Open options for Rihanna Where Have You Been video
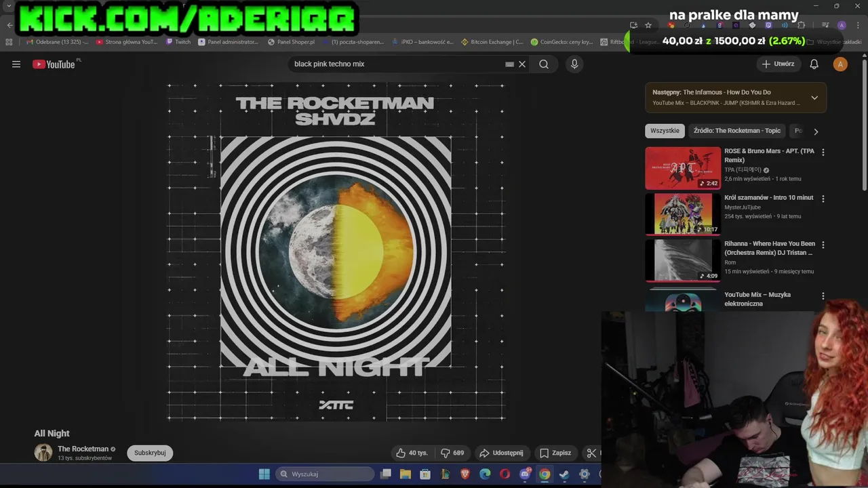This screenshot has height=488, width=868. pyautogui.click(x=823, y=245)
